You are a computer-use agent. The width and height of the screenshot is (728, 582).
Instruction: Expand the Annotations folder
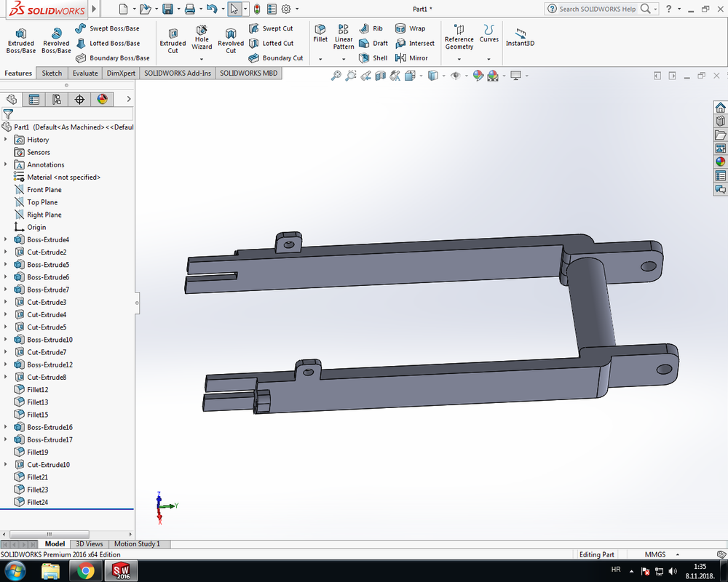[6, 164]
